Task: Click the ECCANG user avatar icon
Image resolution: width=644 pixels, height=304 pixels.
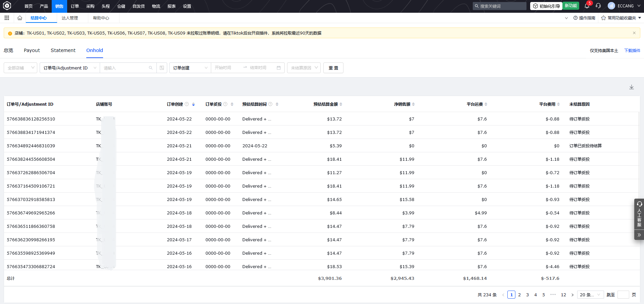Action: [x=611, y=6]
